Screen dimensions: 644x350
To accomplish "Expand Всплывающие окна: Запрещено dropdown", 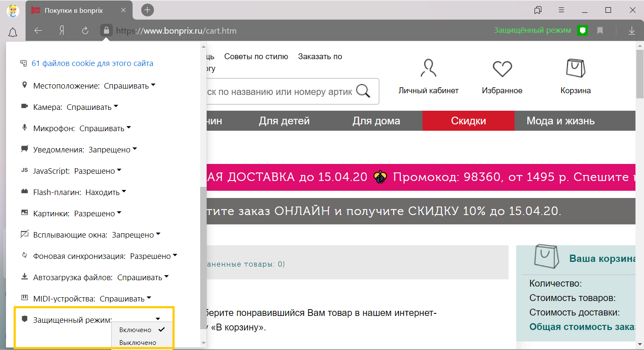I will click(x=136, y=235).
